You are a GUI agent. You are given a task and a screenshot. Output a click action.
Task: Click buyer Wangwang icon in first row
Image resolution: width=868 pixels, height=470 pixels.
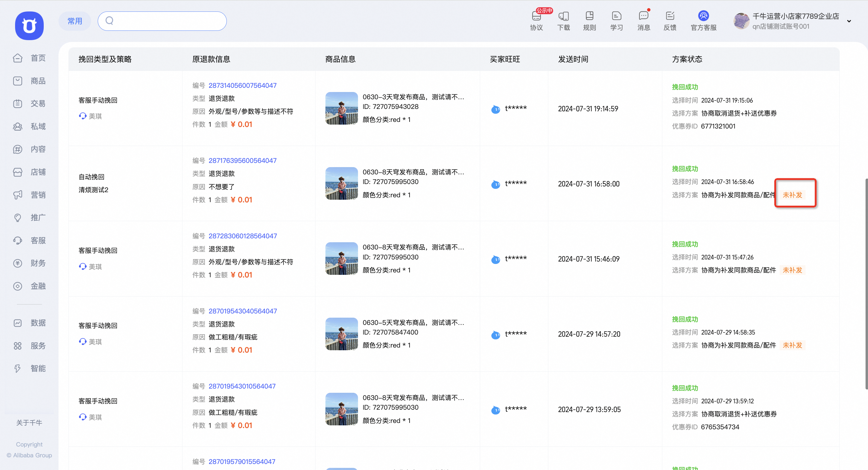coord(495,109)
